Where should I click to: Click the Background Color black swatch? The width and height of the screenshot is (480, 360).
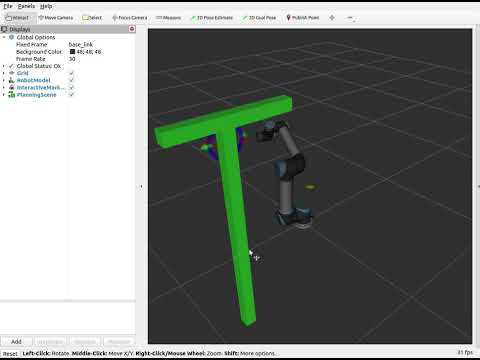72,52
